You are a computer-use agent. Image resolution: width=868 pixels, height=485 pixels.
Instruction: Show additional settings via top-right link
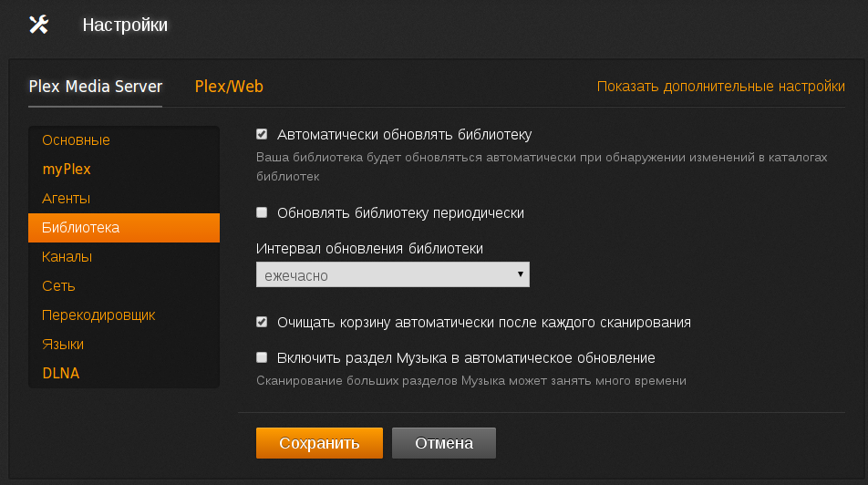coord(720,87)
